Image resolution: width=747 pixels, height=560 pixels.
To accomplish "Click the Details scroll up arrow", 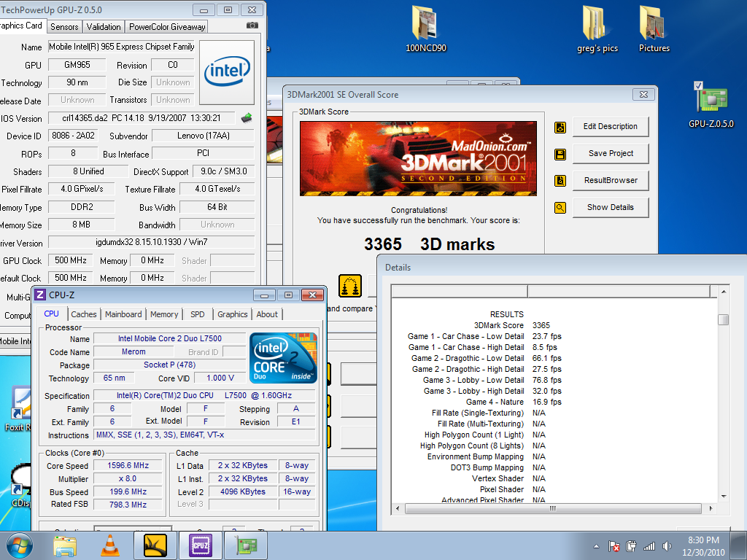I will (724, 292).
